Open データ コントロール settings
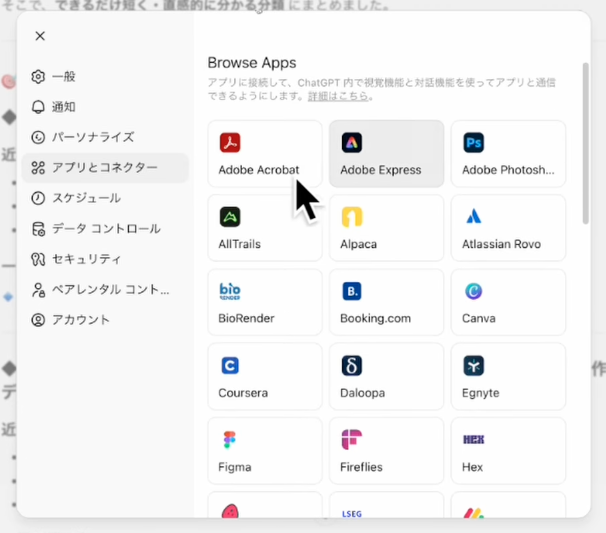The height and width of the screenshot is (533, 606). pos(105,229)
